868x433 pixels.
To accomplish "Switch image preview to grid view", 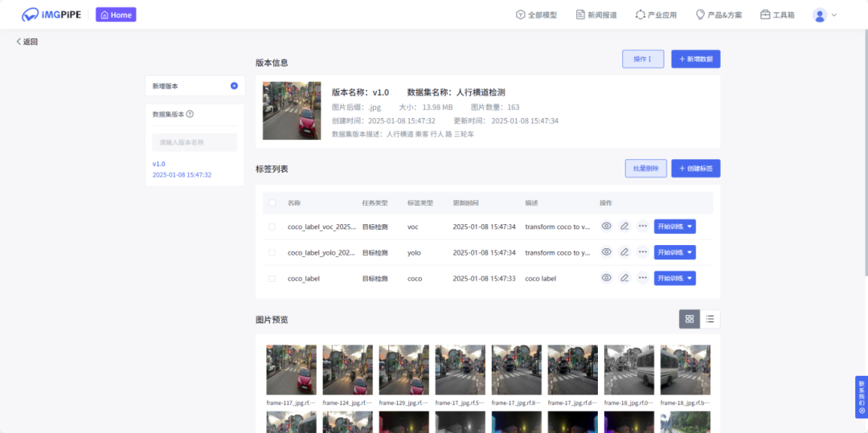I will point(690,319).
